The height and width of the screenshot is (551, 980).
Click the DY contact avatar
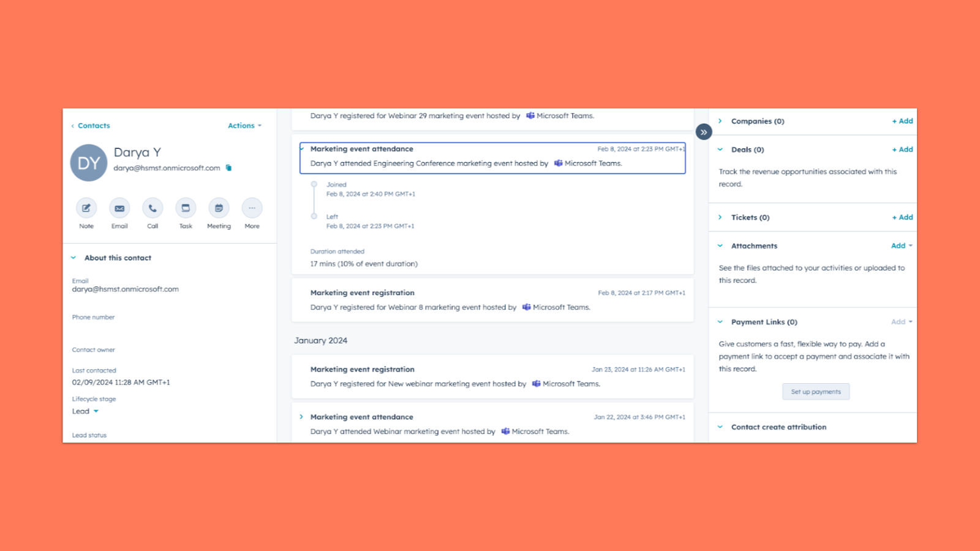pos(89,162)
